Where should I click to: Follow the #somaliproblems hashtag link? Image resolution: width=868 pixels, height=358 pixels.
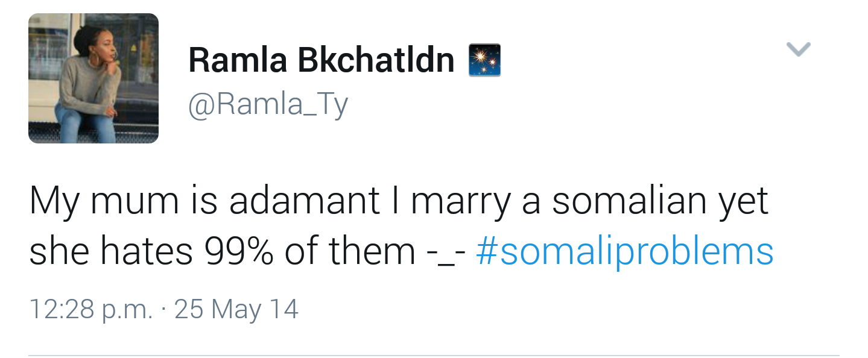(x=624, y=252)
